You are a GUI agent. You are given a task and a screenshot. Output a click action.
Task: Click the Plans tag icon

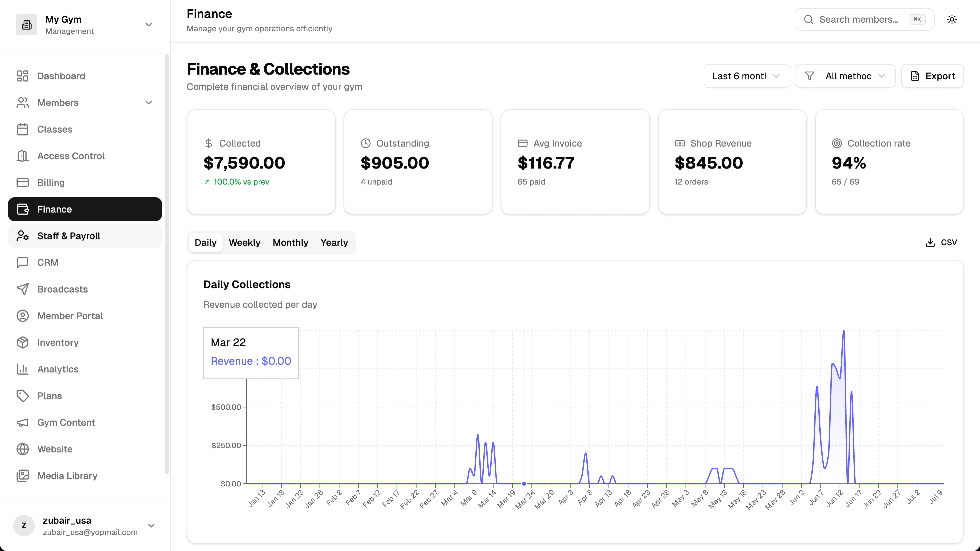point(22,395)
